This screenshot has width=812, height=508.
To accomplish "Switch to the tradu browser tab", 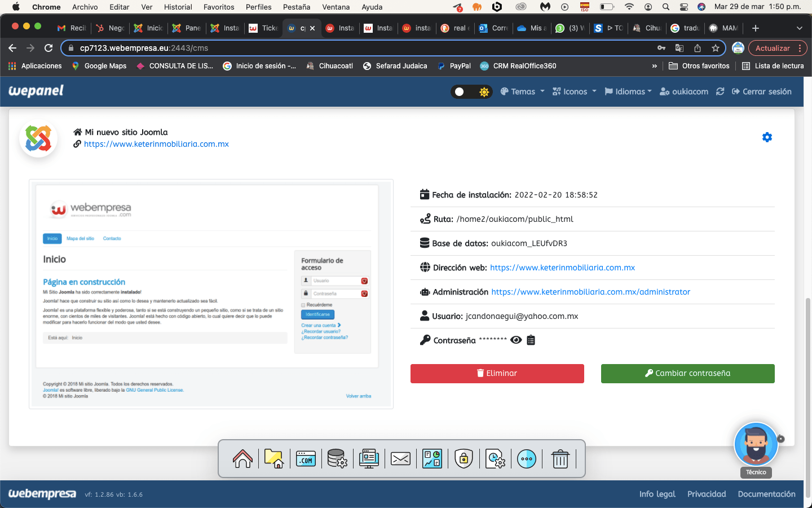I will coord(686,28).
